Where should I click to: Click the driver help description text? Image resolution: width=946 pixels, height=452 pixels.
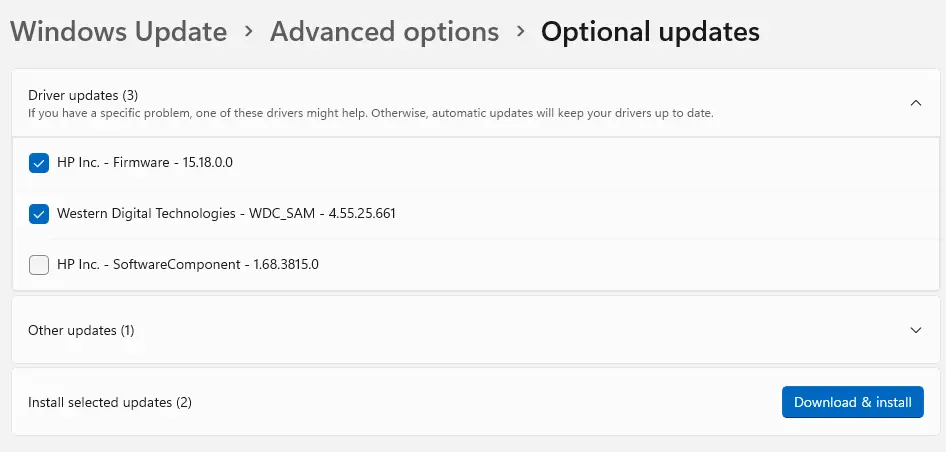(x=370, y=113)
